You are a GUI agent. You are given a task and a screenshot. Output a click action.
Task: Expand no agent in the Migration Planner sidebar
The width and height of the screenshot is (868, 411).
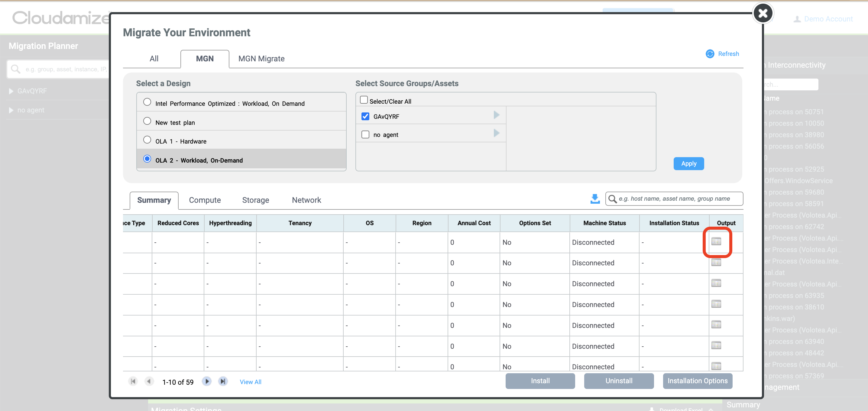pyautogui.click(x=11, y=111)
